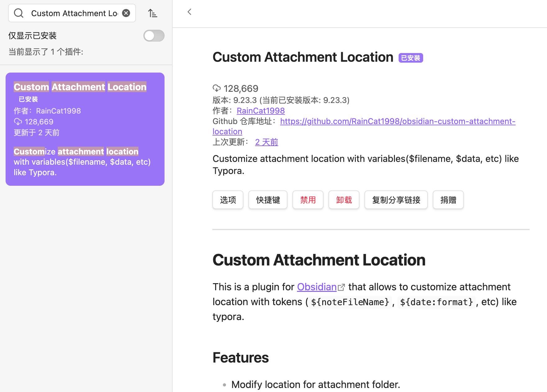
Task: Copy share link via 复制分享链接
Action: click(396, 200)
